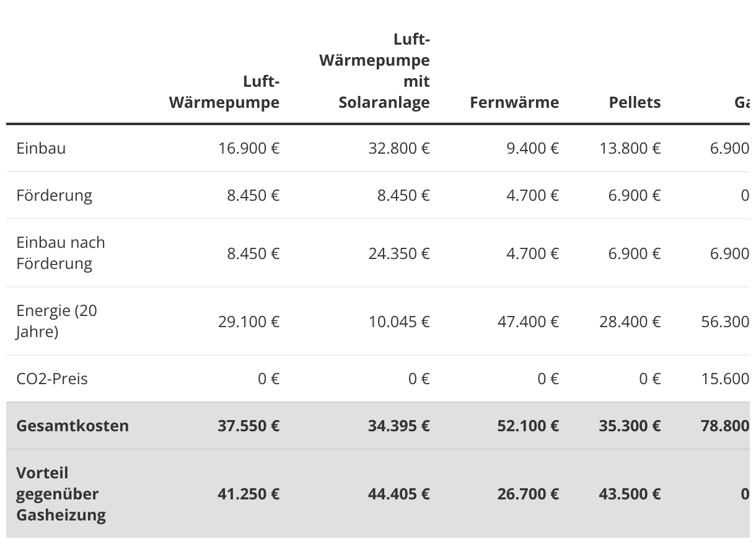This screenshot has height=544, width=756.
Task: Select the Fernwärme column header
Action: (x=514, y=102)
